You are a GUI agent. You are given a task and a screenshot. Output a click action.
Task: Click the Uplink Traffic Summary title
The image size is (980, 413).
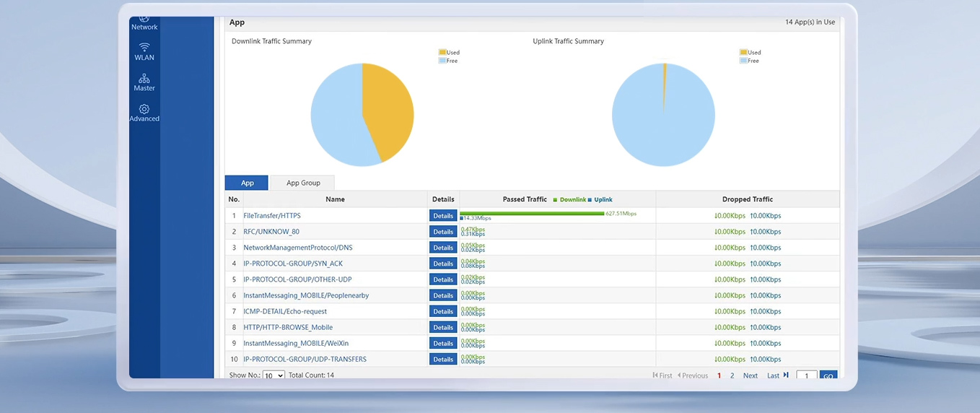pos(568,41)
